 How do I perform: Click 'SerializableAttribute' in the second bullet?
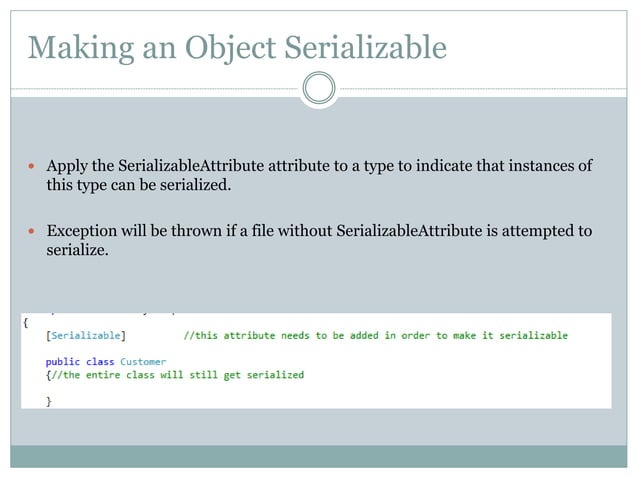coord(409,231)
